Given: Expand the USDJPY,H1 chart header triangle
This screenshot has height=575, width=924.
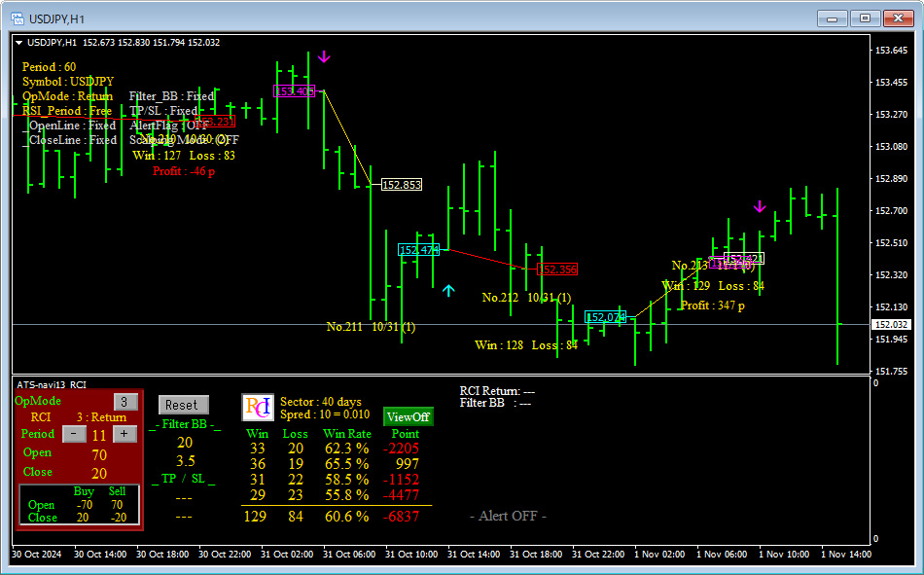Looking at the screenshot, I should point(18,43).
